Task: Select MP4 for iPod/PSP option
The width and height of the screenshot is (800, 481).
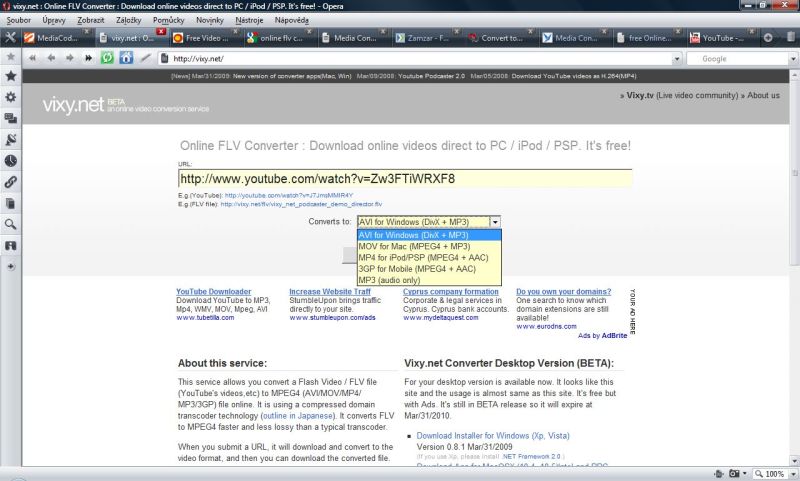Action: point(429,258)
